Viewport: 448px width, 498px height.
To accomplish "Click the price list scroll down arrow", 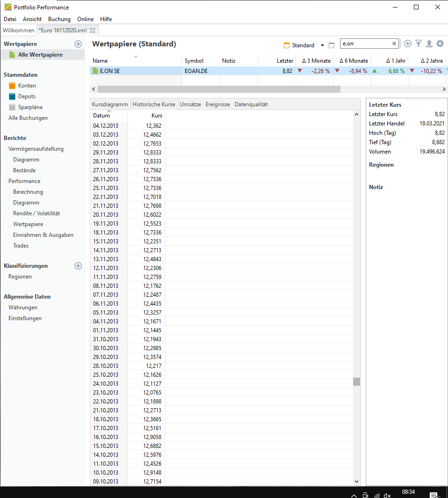I will click(357, 482).
